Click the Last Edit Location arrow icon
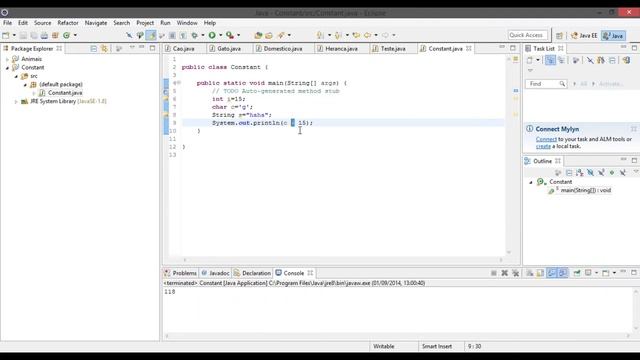Image resolution: width=640 pixels, height=360 pixels. coord(356,36)
